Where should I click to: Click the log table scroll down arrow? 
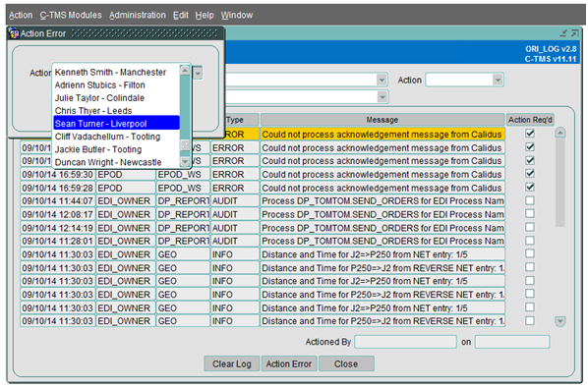click(559, 321)
